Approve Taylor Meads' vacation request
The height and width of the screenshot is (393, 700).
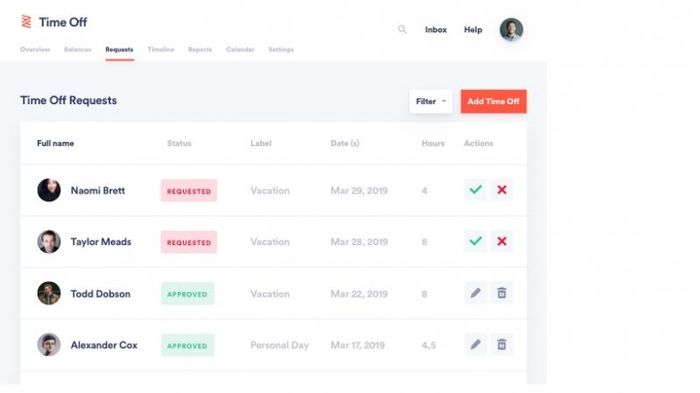475,241
